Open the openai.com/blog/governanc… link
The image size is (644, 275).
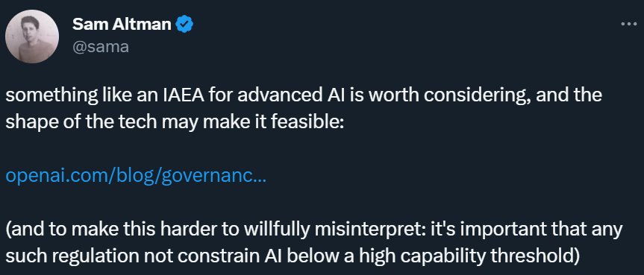tap(136, 177)
